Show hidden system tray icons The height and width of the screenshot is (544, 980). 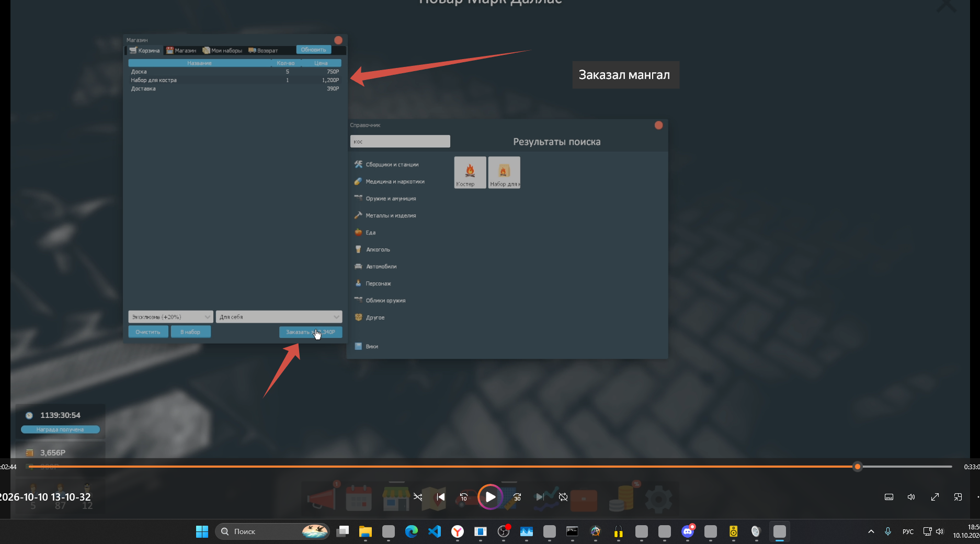tap(871, 531)
